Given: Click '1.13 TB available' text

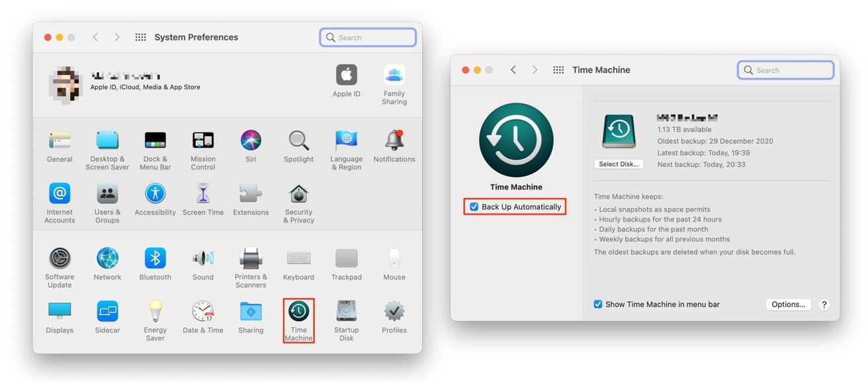Looking at the screenshot, I should click(x=685, y=130).
